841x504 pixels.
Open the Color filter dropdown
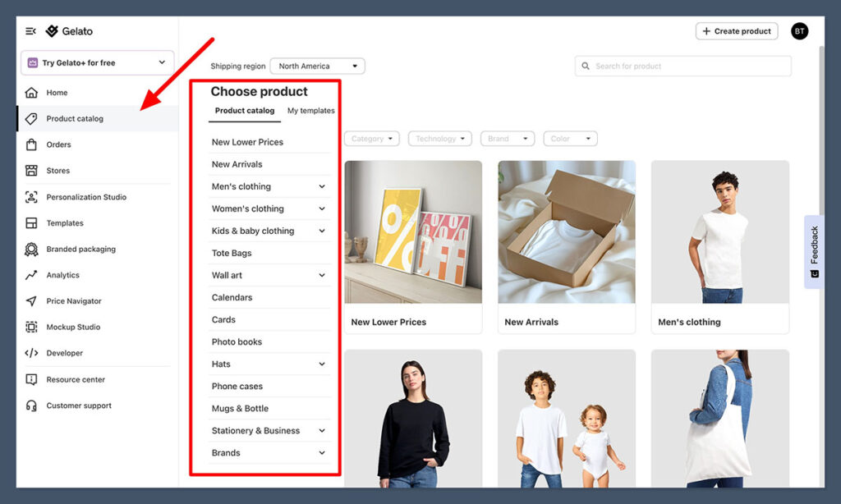tap(570, 139)
